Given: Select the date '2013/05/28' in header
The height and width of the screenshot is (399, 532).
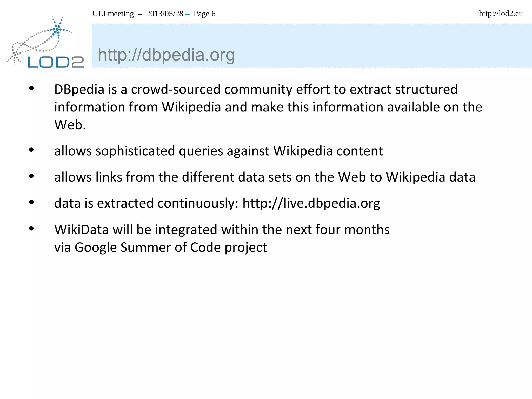Looking at the screenshot, I should (165, 14).
